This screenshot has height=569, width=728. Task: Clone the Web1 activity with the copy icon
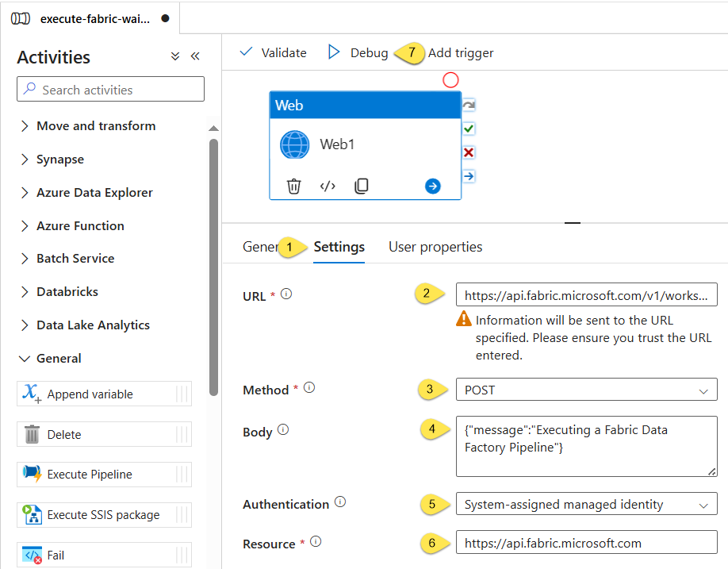click(361, 186)
